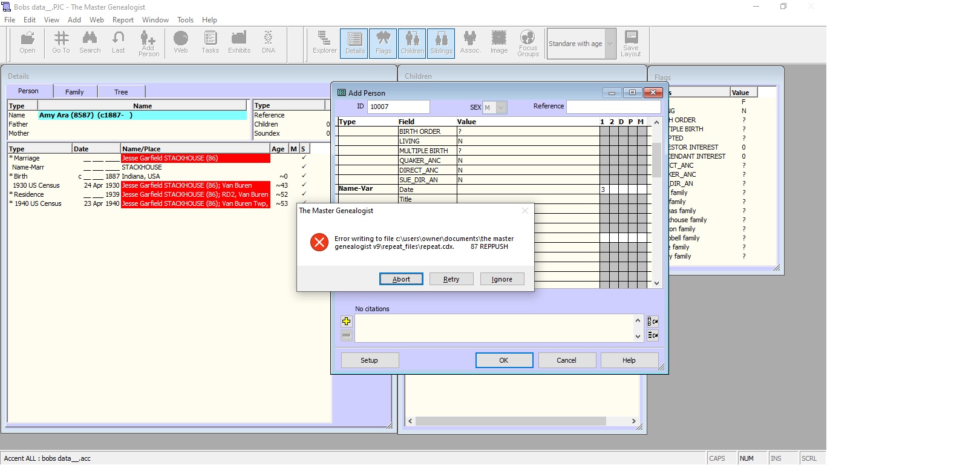The height and width of the screenshot is (465, 980).
Task: Click the Name-Var Date field
Action: [528, 190]
